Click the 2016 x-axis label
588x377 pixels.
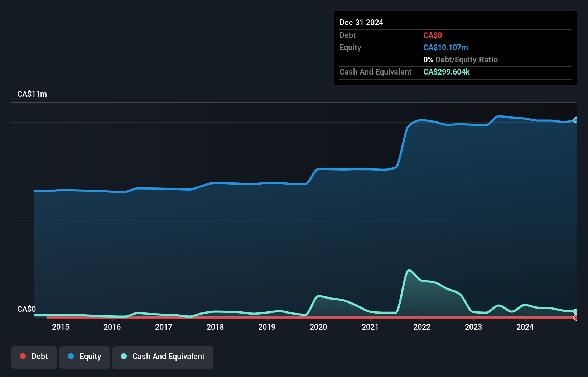[x=112, y=327]
